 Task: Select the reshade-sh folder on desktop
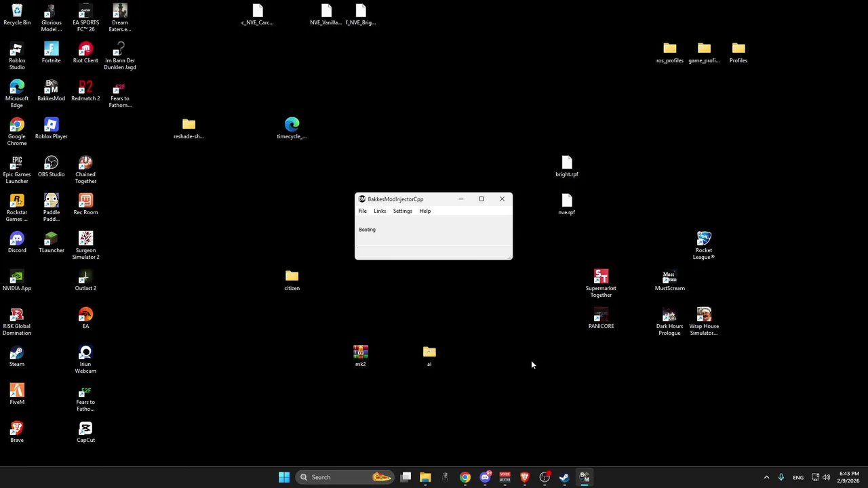pyautogui.click(x=189, y=129)
